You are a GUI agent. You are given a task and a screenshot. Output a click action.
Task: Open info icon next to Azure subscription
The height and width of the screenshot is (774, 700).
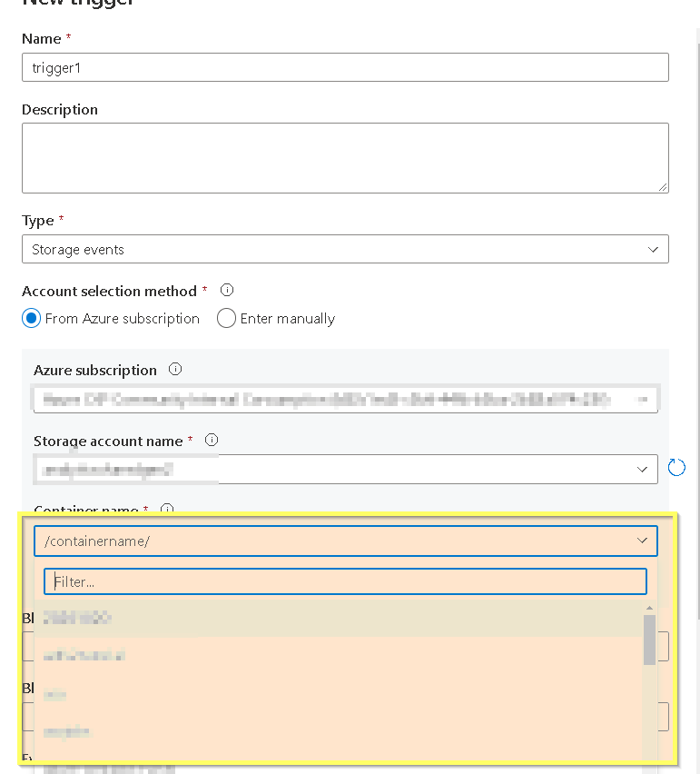(x=175, y=369)
